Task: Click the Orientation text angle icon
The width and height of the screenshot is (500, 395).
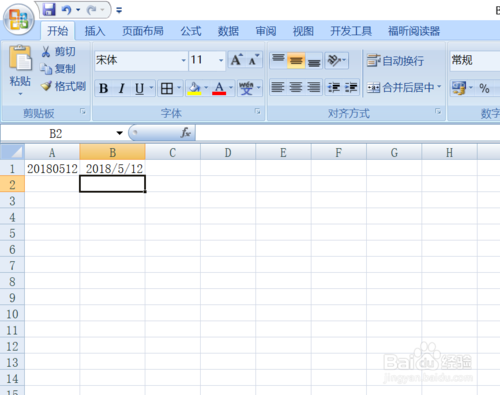Action: click(x=334, y=60)
